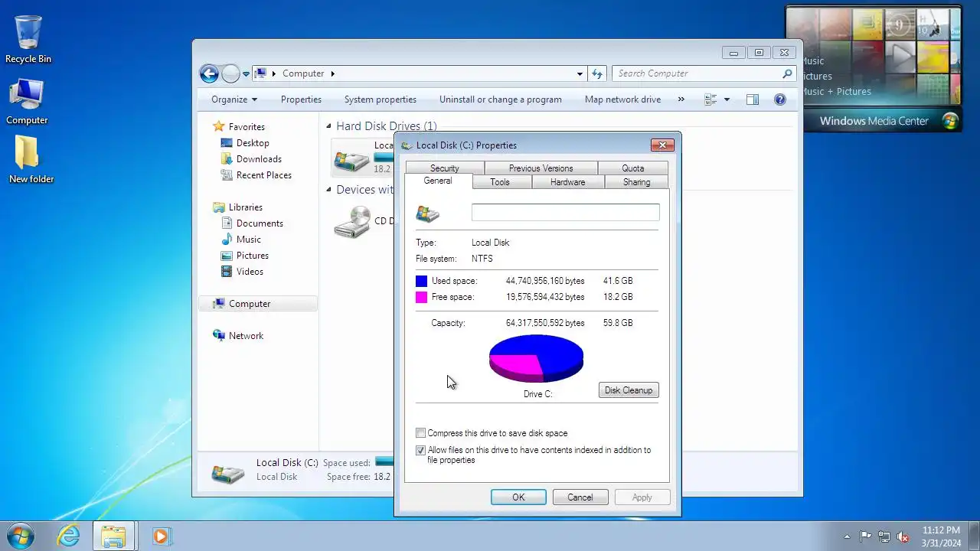Click the blue Used space swatch
Viewport: 980px width, 551px height.
[x=421, y=281]
